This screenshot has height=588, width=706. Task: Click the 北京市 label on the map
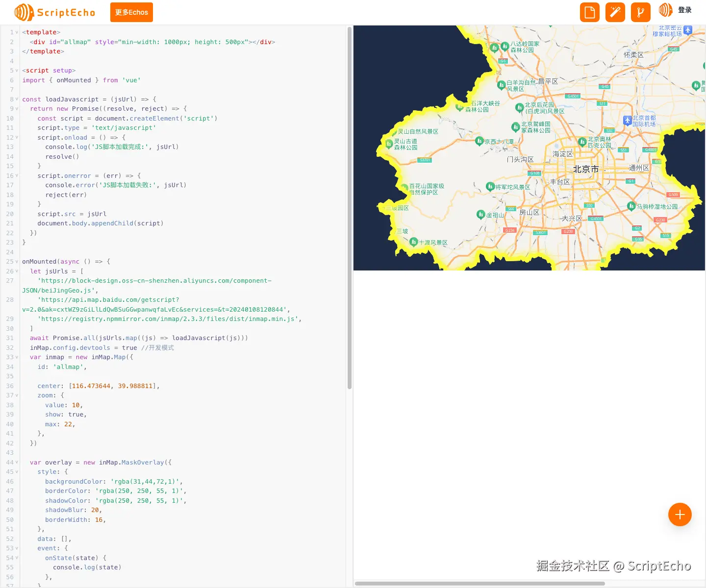(586, 169)
